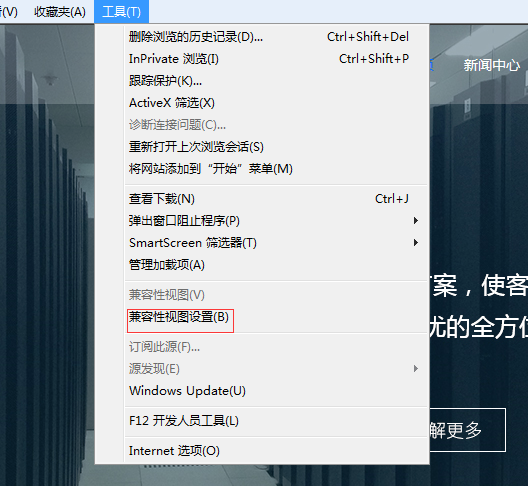Image resolution: width=528 pixels, height=486 pixels.
Task: Open the 收藏夹(A) menu
Action: 60,12
